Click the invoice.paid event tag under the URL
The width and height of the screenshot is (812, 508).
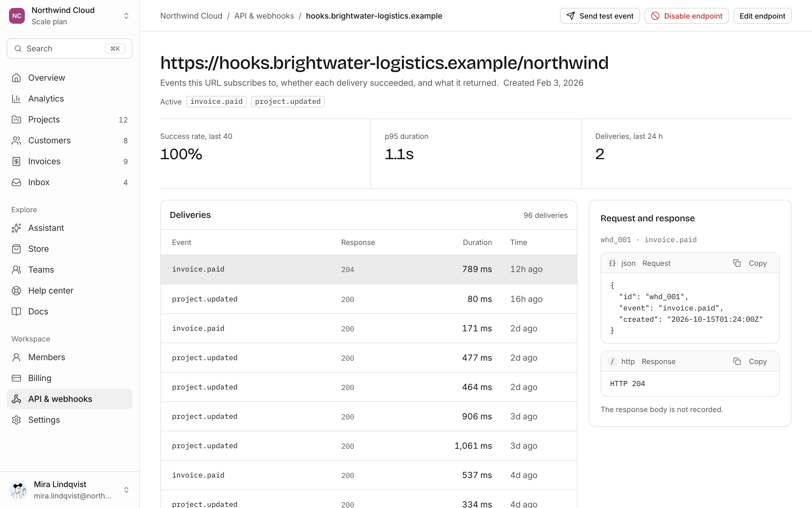(216, 102)
